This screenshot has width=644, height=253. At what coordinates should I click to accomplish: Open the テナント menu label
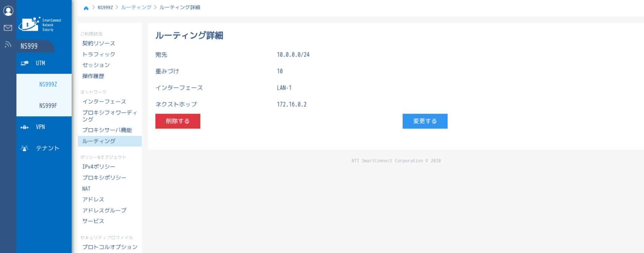point(48,148)
